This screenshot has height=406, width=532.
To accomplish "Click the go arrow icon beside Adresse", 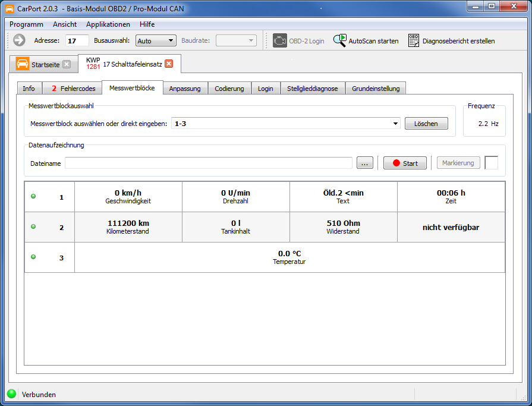I will click(19, 40).
